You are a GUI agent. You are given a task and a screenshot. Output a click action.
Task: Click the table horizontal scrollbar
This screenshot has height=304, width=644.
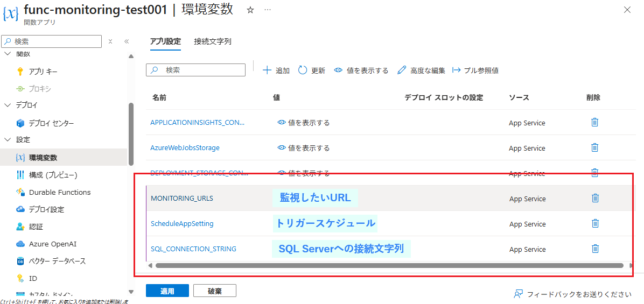[x=389, y=265]
